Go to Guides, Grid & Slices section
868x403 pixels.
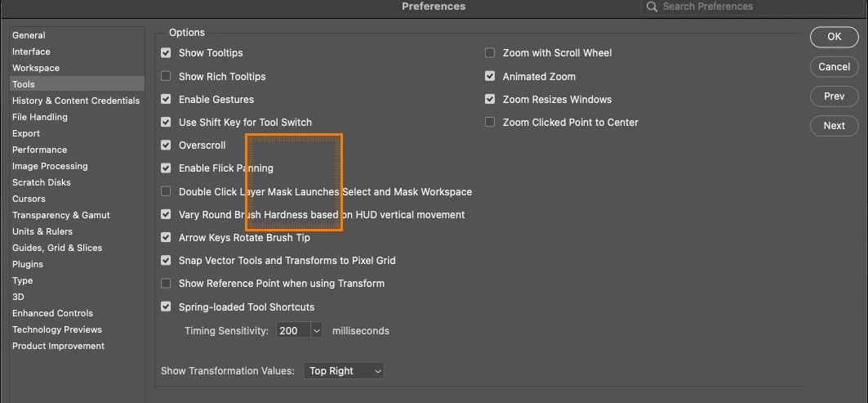(x=57, y=248)
